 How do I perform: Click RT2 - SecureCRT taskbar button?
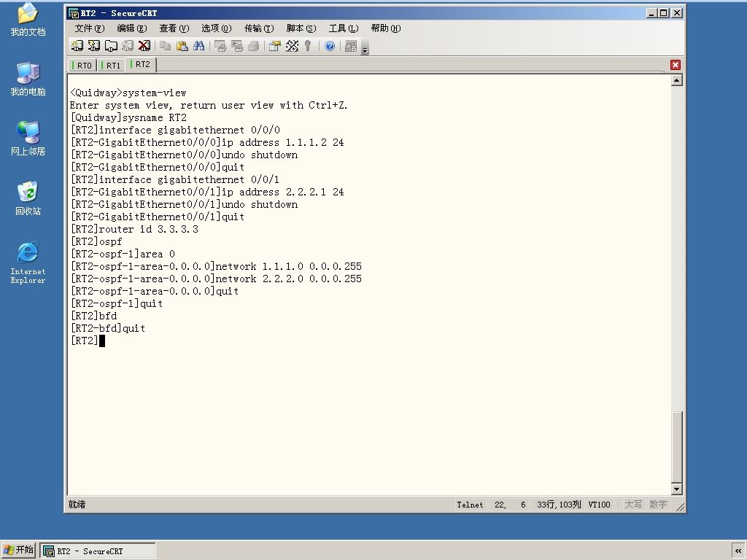tap(98, 551)
